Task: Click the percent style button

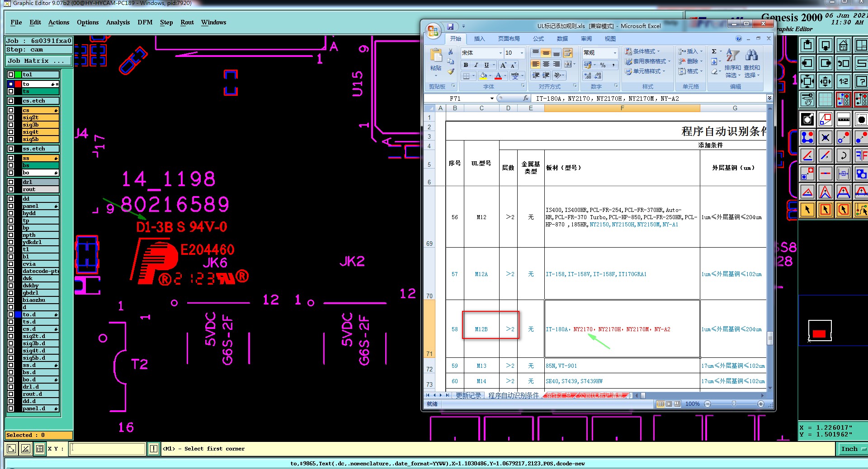Action: tap(603, 65)
